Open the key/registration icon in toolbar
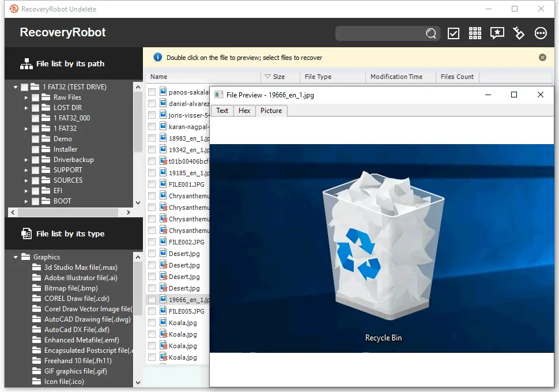The image size is (559, 392). (518, 33)
